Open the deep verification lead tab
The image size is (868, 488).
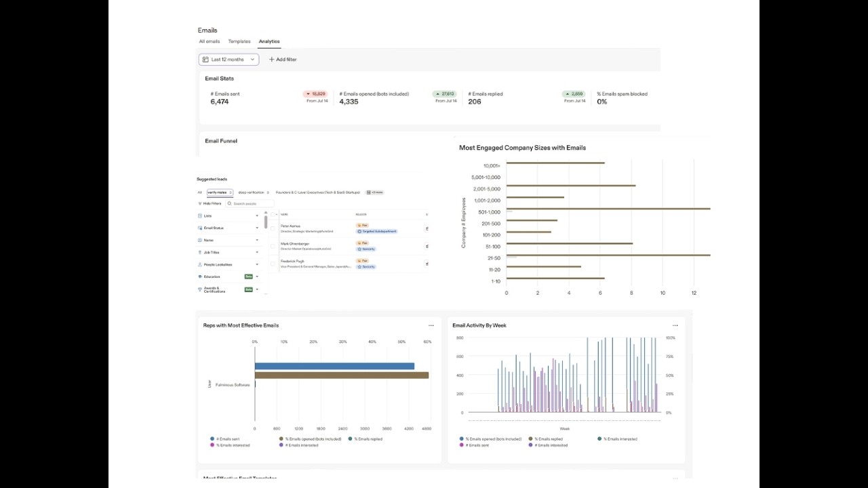point(254,192)
